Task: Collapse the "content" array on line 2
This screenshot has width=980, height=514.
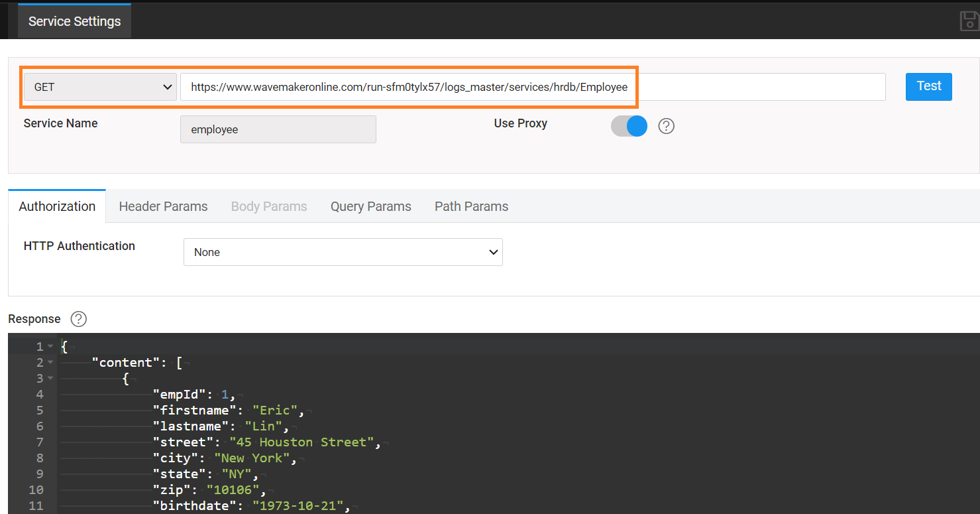Action: point(50,363)
